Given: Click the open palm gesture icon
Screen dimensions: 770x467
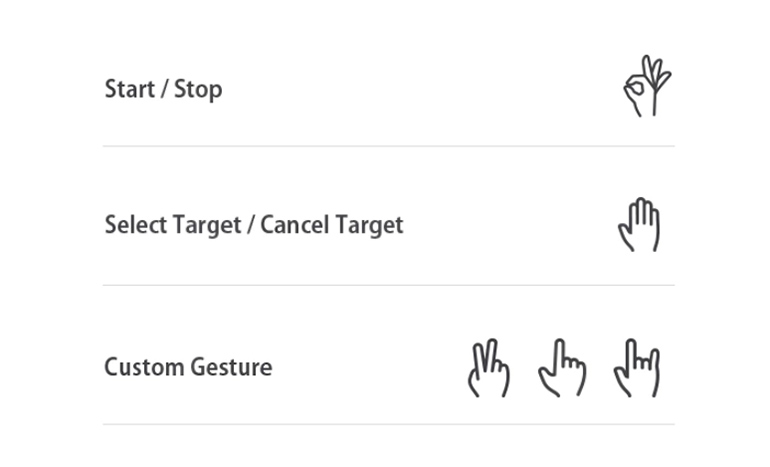Looking at the screenshot, I should pos(639,225).
